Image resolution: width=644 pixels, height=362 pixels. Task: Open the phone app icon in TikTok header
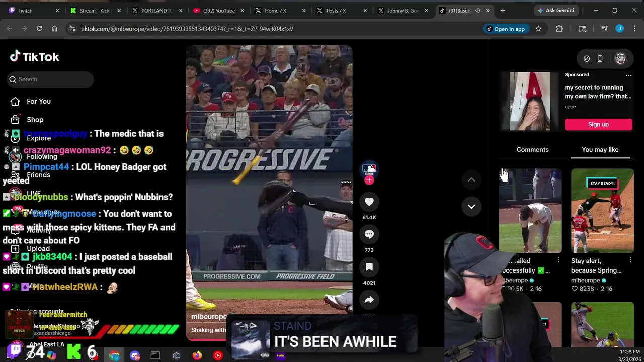click(x=600, y=59)
